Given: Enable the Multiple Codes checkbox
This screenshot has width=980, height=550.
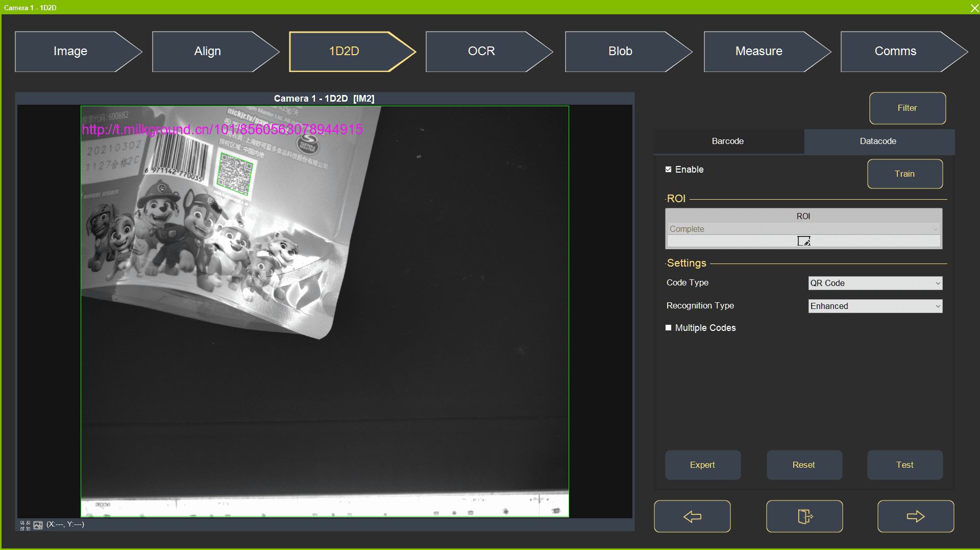Looking at the screenshot, I should click(668, 328).
